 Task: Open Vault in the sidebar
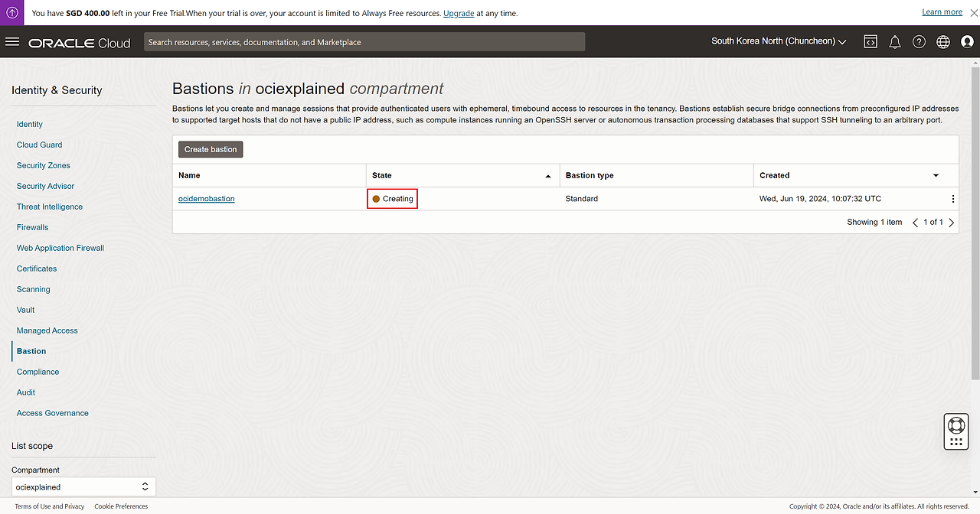[25, 310]
